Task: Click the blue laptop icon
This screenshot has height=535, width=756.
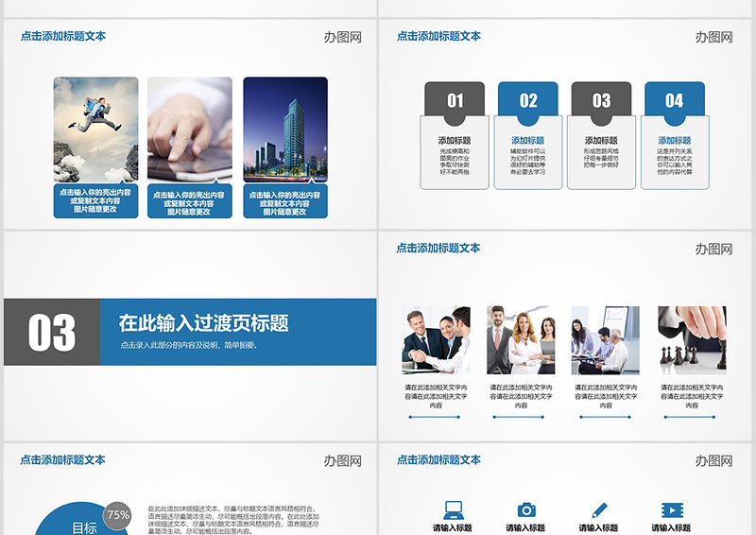Action: (x=453, y=509)
